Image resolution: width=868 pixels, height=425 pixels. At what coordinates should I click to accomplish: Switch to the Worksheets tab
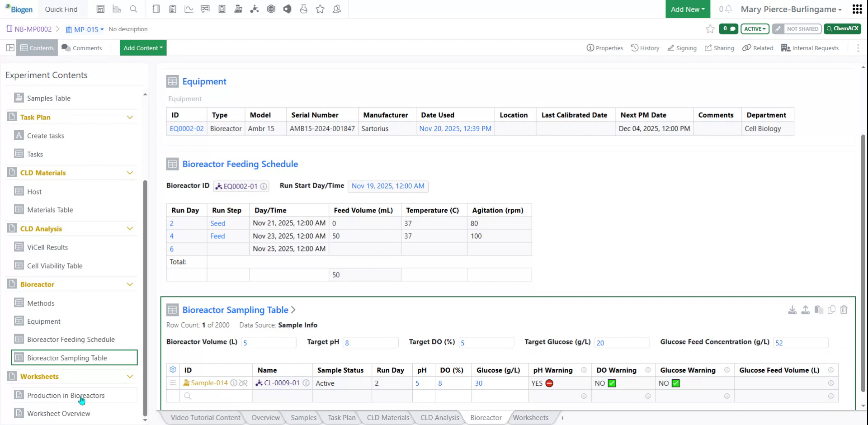point(530,417)
